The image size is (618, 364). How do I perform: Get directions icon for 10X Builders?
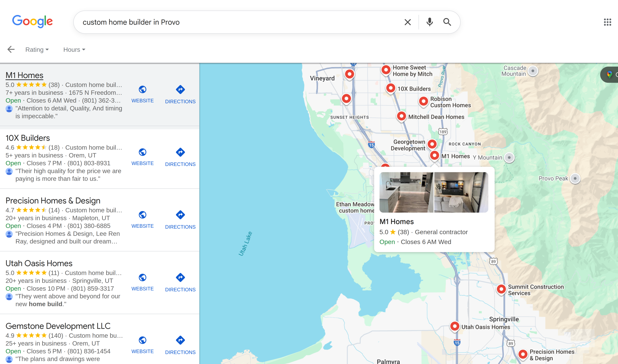pos(180,152)
